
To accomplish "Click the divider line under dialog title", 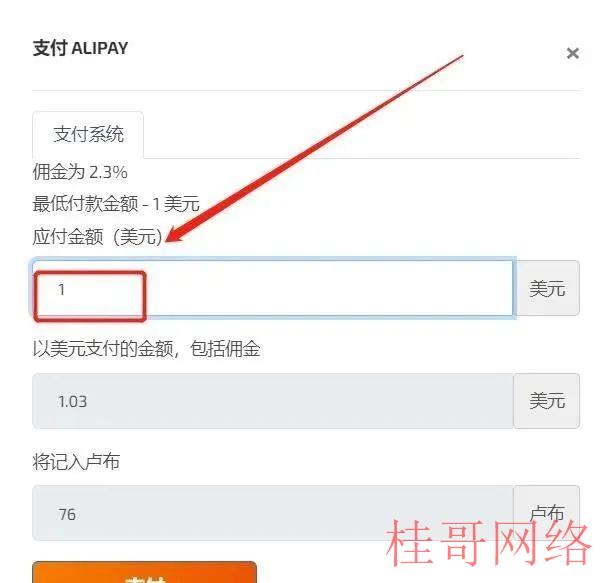I will tap(307, 90).
